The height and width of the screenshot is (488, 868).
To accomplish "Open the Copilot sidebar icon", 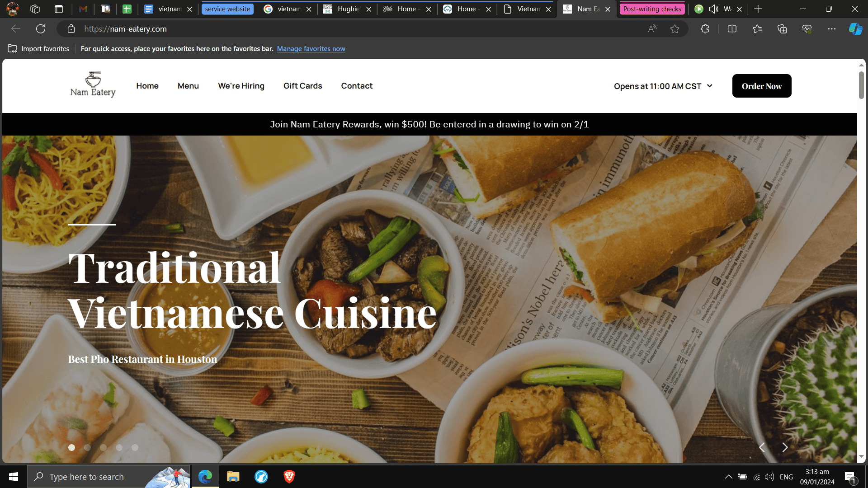I will (855, 29).
